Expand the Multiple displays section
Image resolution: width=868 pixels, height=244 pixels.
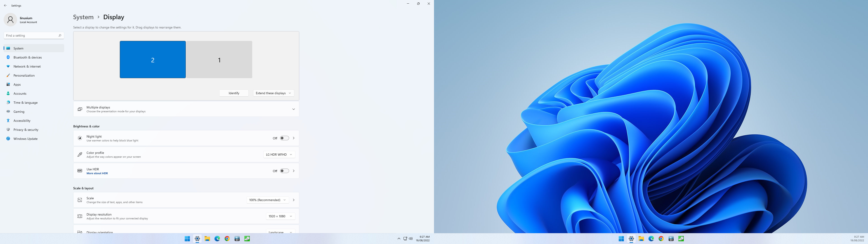point(186,109)
